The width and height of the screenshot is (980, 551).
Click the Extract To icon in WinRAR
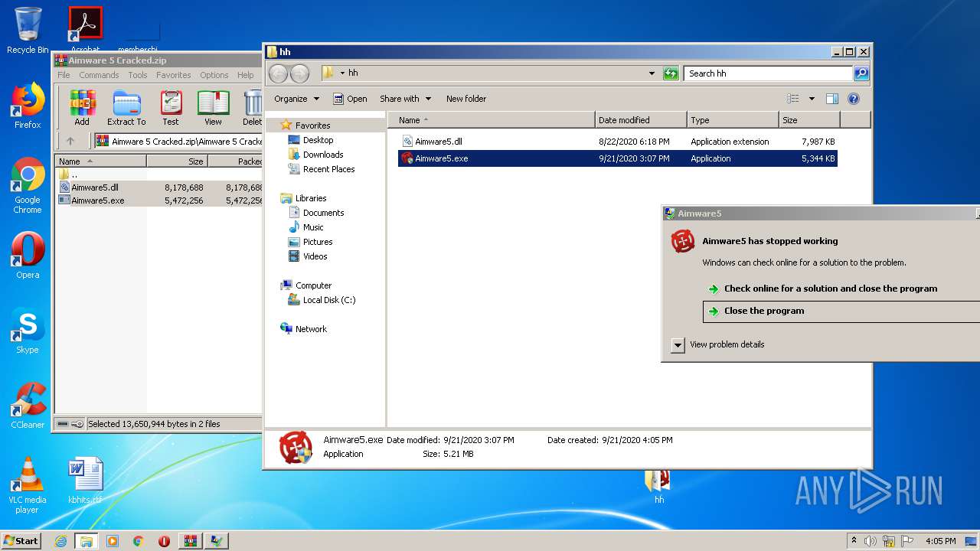click(126, 107)
